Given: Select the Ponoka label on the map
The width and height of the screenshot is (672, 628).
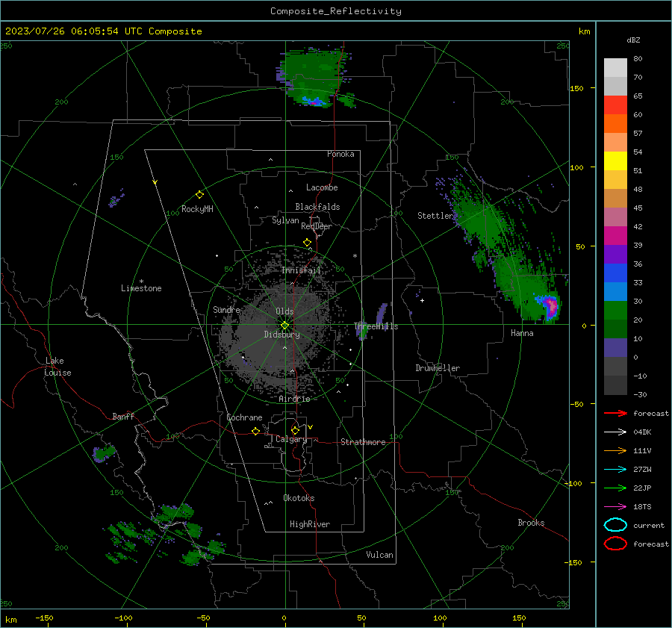Looking at the screenshot, I should pyautogui.click(x=340, y=154).
